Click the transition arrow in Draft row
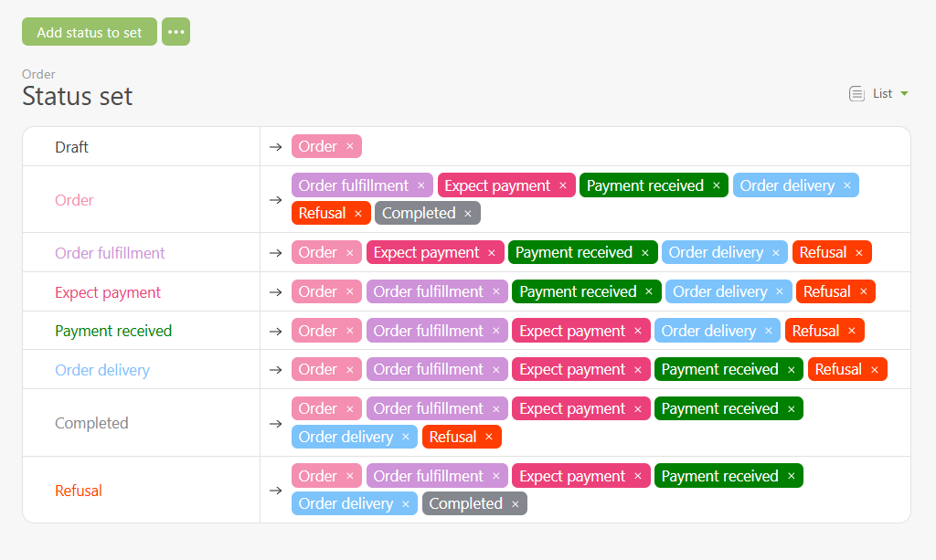 pos(275,147)
